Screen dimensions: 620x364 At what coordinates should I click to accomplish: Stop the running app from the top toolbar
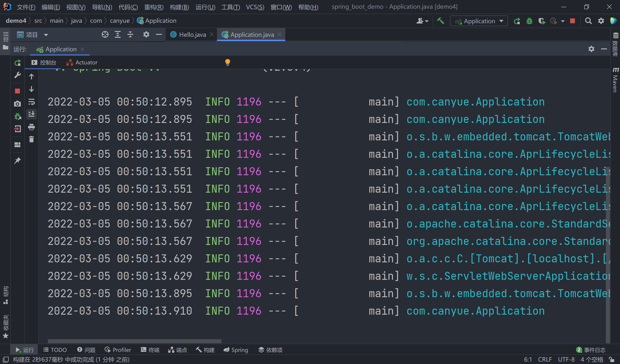tap(573, 21)
